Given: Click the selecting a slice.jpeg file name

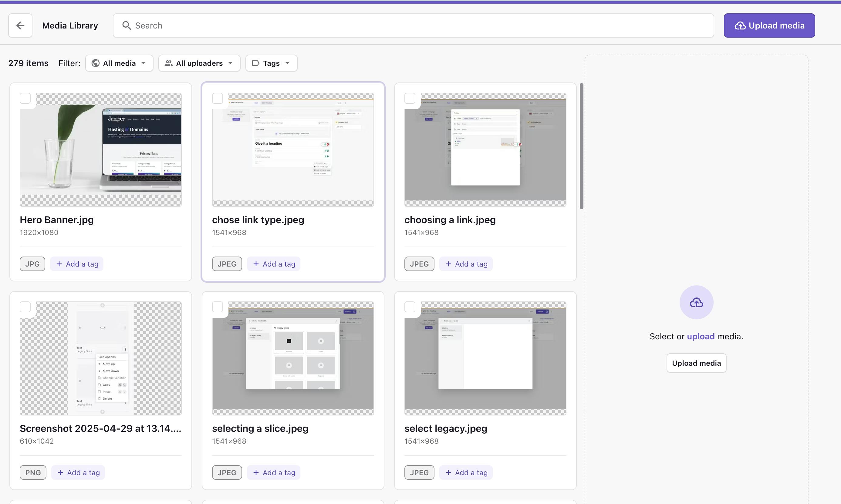Looking at the screenshot, I should (260, 428).
